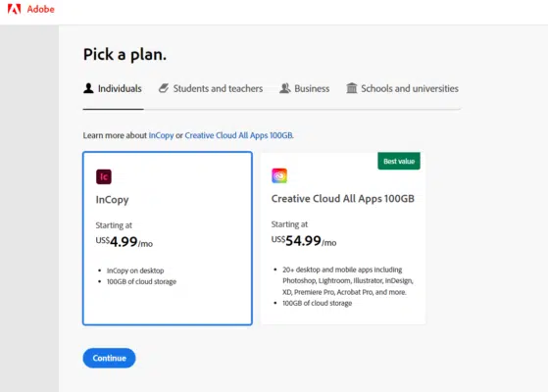The image size is (548, 392).
Task: Click the US$4.99/mo price
Action: point(125,241)
